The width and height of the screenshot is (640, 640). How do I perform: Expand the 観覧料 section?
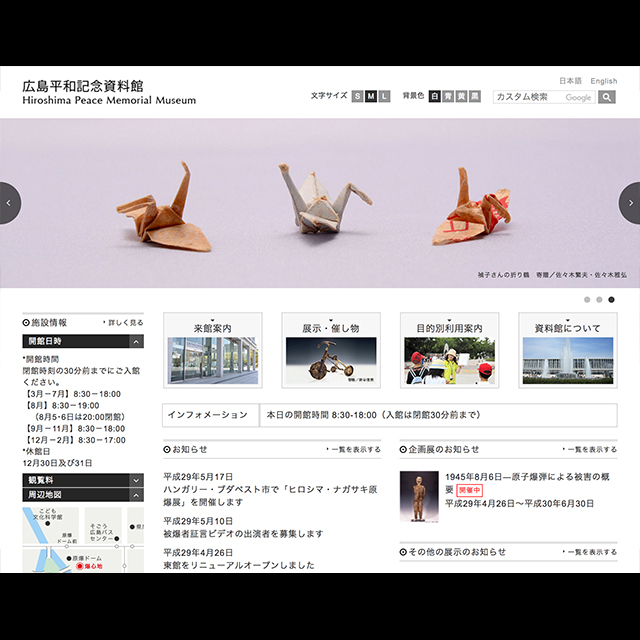point(83,480)
